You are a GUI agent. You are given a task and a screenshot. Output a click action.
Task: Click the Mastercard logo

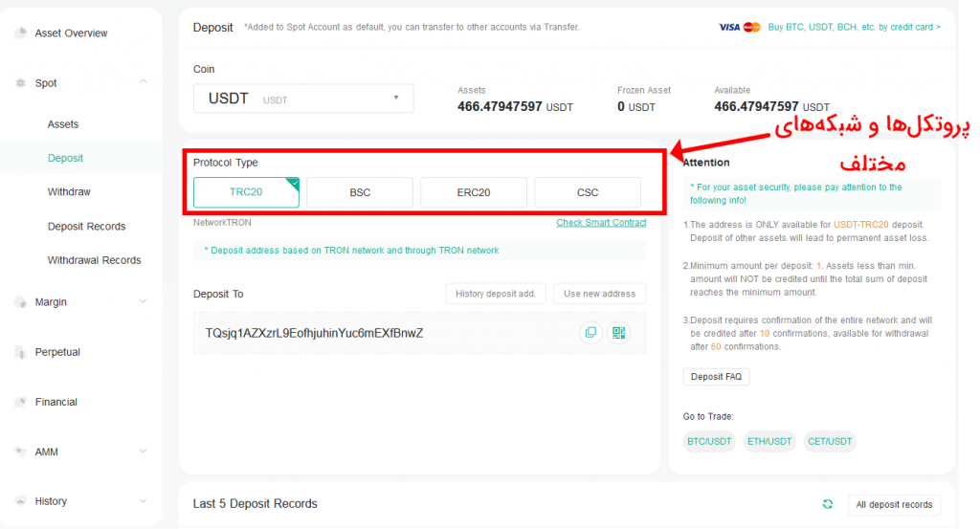[x=752, y=27]
